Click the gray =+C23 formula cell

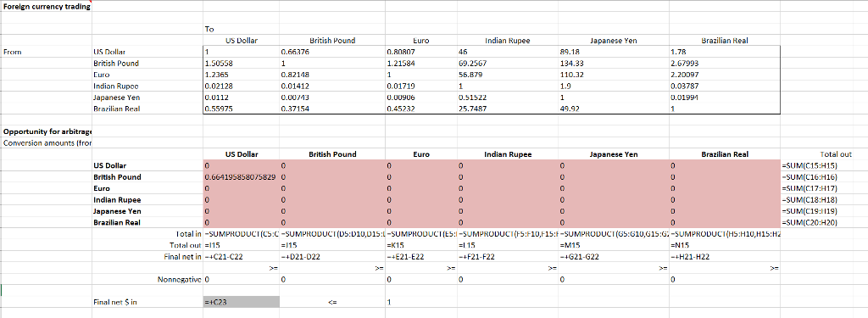click(x=241, y=302)
